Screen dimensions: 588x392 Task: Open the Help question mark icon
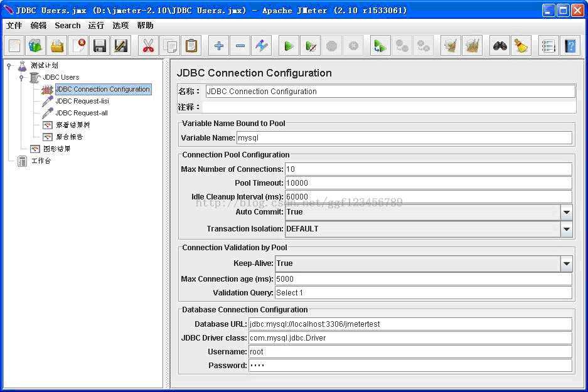pos(570,46)
